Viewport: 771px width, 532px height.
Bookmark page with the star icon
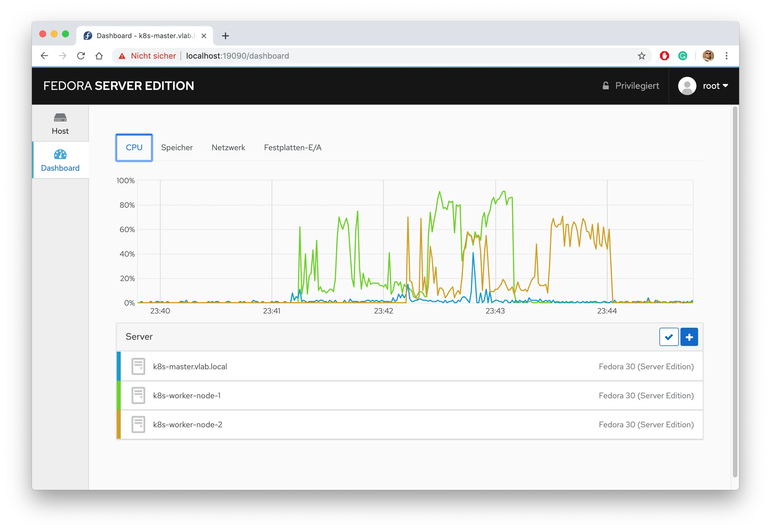[641, 56]
